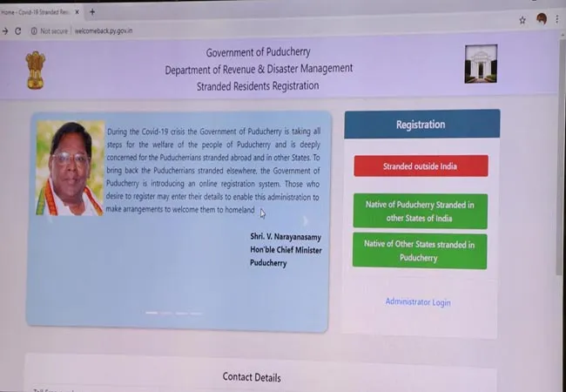Click the welcomeback.py.gov.in address bar
Viewport: 566px width, 392px height.
pyautogui.click(x=104, y=31)
